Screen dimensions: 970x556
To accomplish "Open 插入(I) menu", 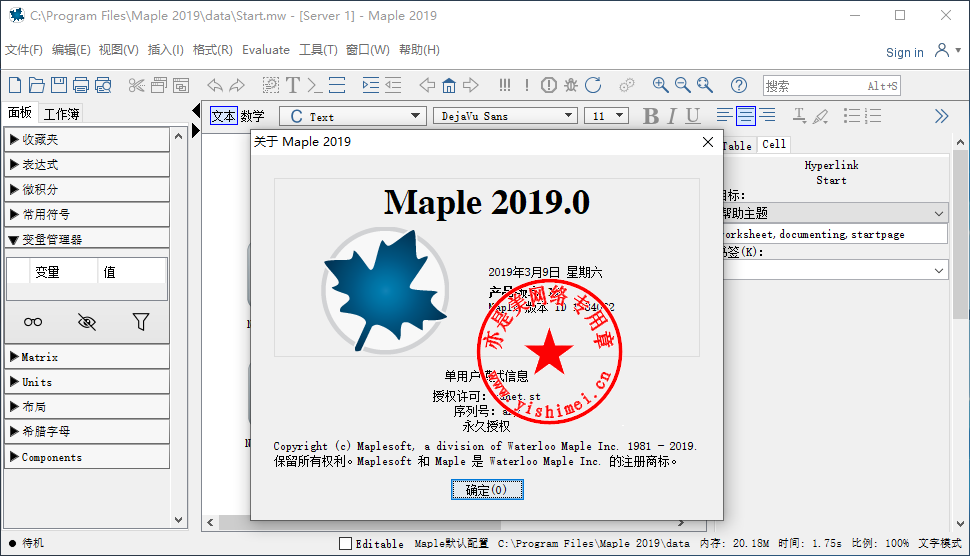I will tap(166, 50).
